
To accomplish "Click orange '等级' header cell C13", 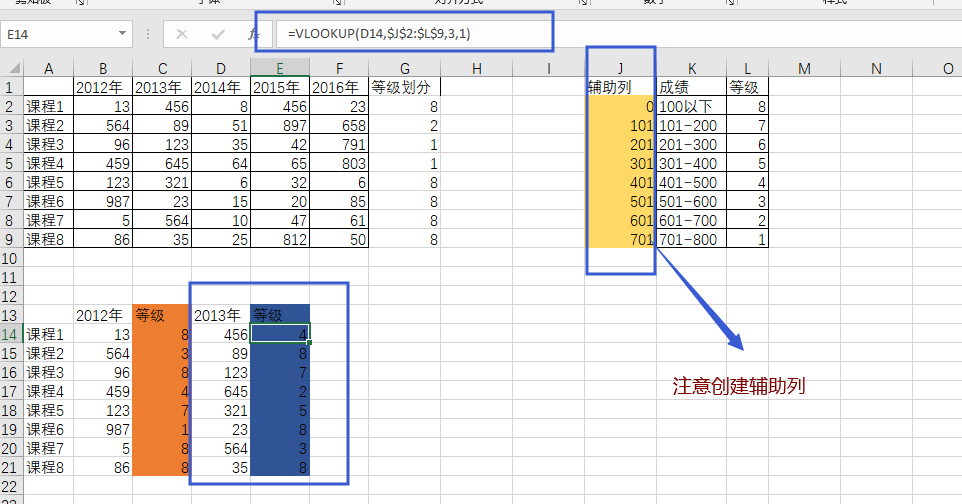I will click(x=162, y=316).
